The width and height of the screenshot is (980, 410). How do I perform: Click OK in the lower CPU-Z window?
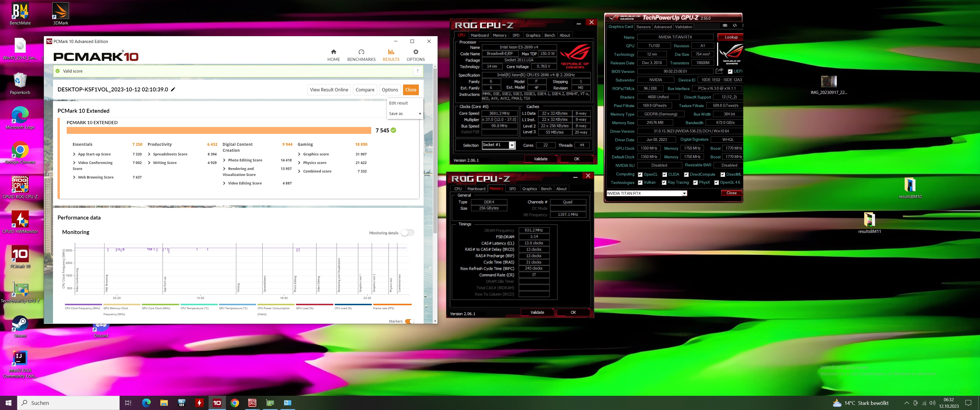pos(573,312)
